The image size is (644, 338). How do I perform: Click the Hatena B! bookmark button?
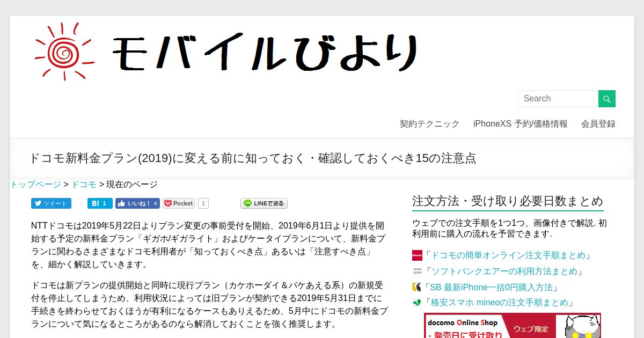click(x=100, y=203)
